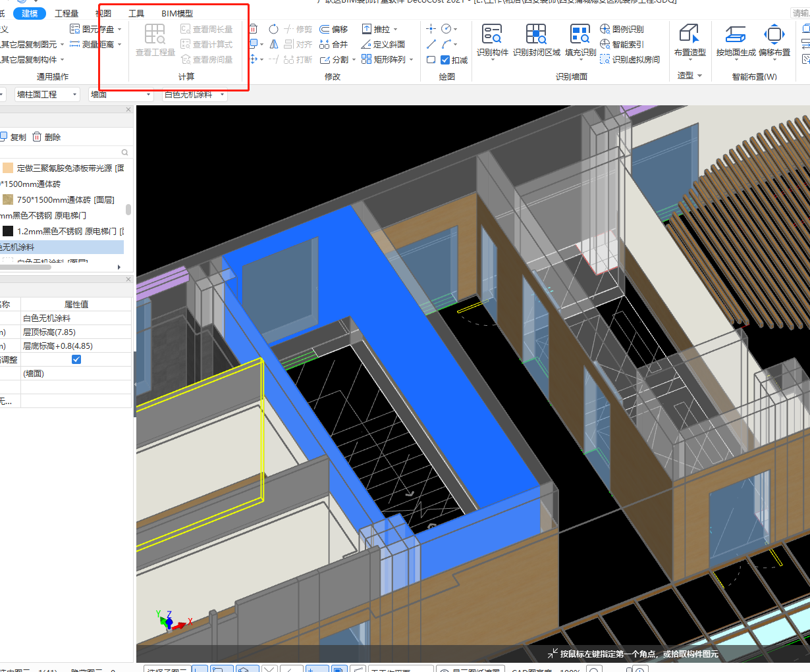Open the 图元存盘 dropdown arrow
The image size is (810, 672).
(x=119, y=29)
